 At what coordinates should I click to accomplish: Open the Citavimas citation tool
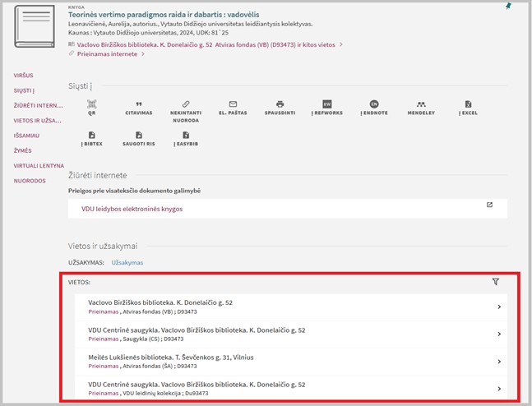click(x=138, y=105)
